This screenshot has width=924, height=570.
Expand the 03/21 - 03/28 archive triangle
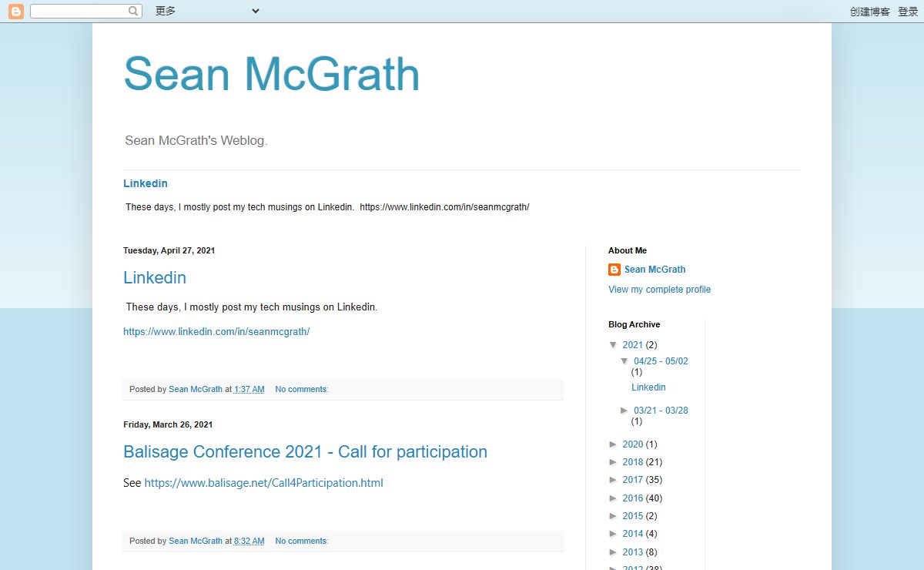(x=624, y=411)
